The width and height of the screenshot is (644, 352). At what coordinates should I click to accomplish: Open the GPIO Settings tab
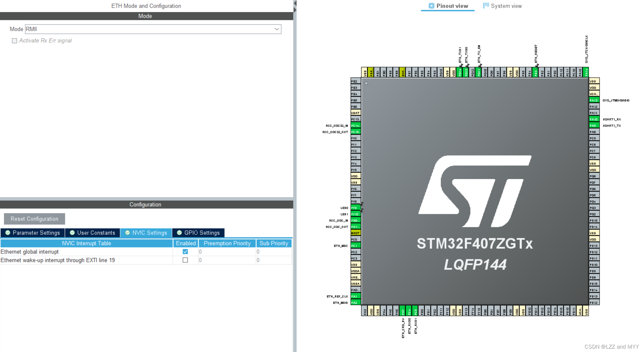[x=198, y=233]
